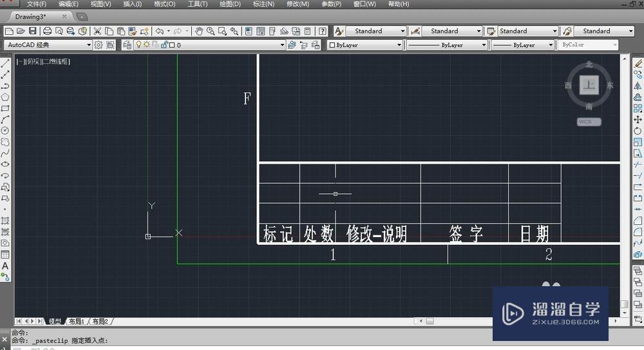This screenshot has height=350, width=644.
Task: Select the Line draw tool
Action: pyautogui.click(x=5, y=63)
